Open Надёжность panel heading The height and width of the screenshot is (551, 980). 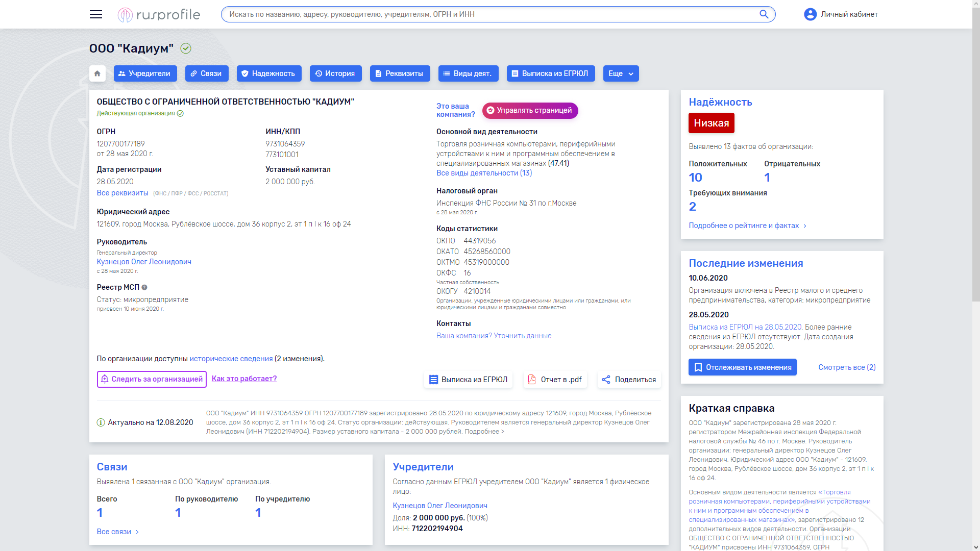point(720,102)
